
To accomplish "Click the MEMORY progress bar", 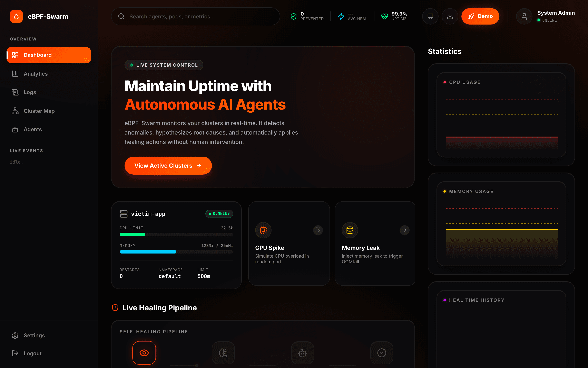I will (x=176, y=252).
